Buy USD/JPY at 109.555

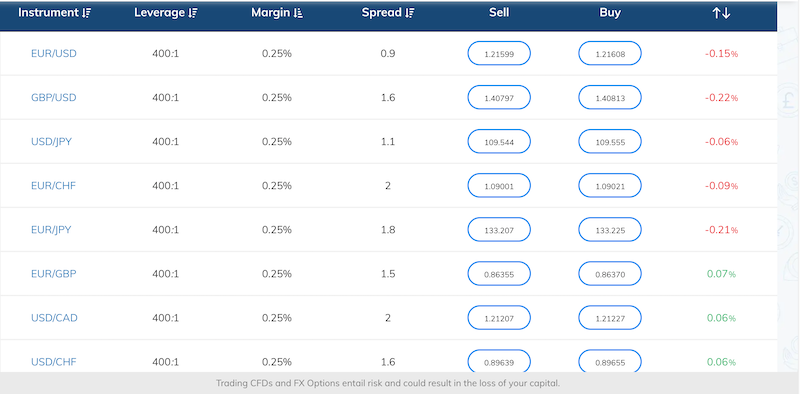[x=610, y=141]
